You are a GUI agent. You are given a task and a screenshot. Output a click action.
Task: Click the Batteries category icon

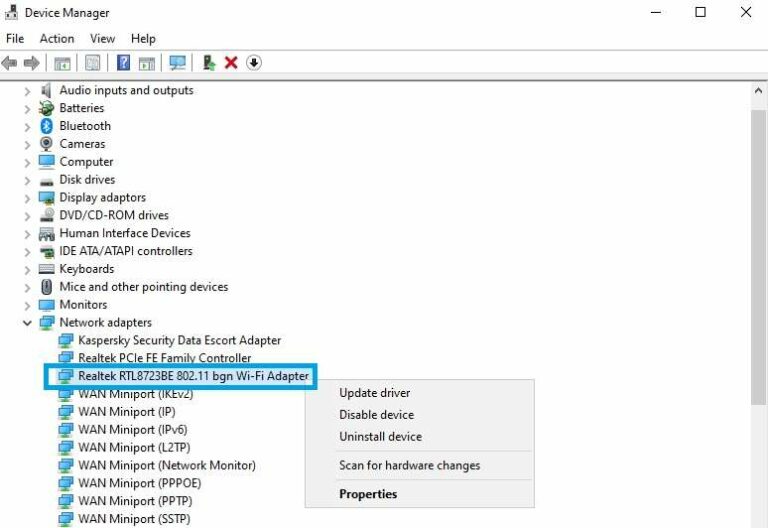(x=47, y=108)
